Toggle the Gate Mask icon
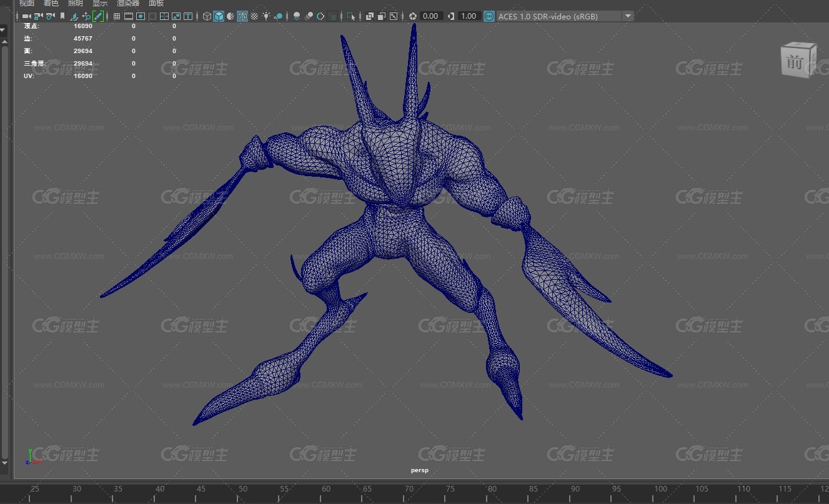 click(x=152, y=16)
